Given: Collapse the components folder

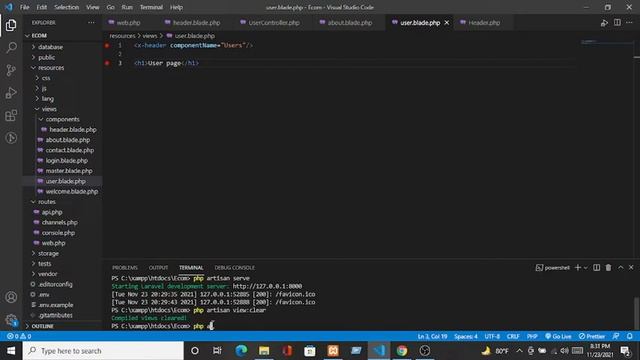Looking at the screenshot, I should (x=62, y=119).
